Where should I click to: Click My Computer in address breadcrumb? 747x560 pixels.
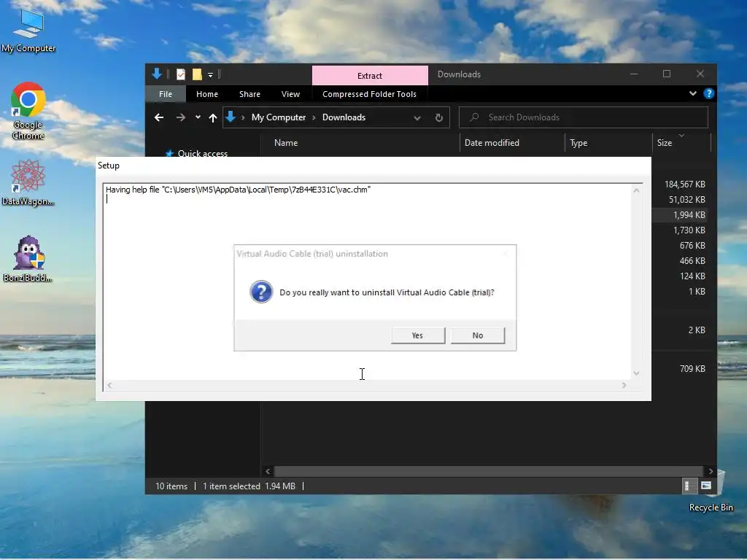coord(279,117)
